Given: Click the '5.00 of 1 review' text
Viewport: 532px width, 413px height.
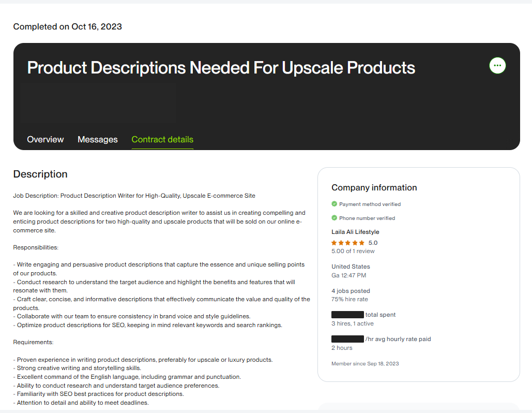Looking at the screenshot, I should tap(353, 251).
